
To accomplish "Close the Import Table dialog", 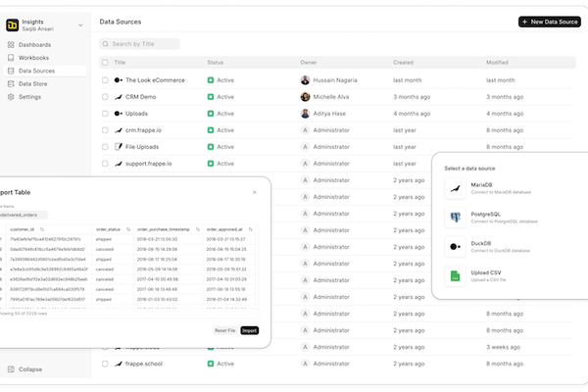I will [x=255, y=192].
